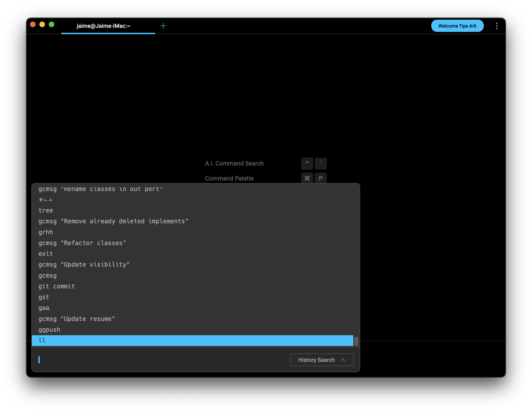The height and width of the screenshot is (412, 532).
Task: Click the green fullscreen window button
Action: pyautogui.click(x=52, y=24)
